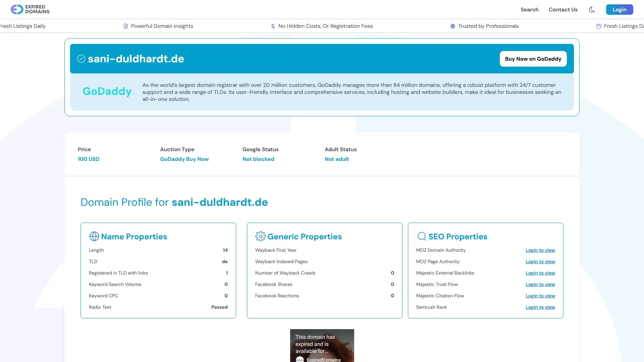Open the Contact Us page

[563, 9]
